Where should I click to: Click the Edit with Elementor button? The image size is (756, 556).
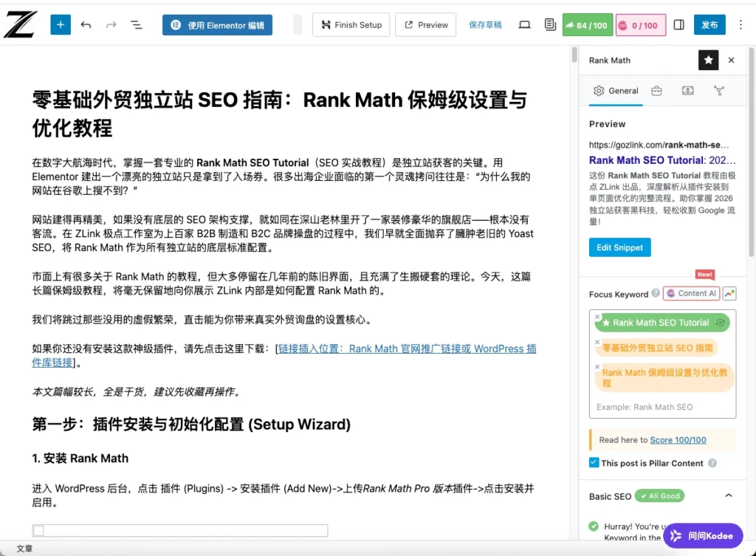pyautogui.click(x=218, y=25)
